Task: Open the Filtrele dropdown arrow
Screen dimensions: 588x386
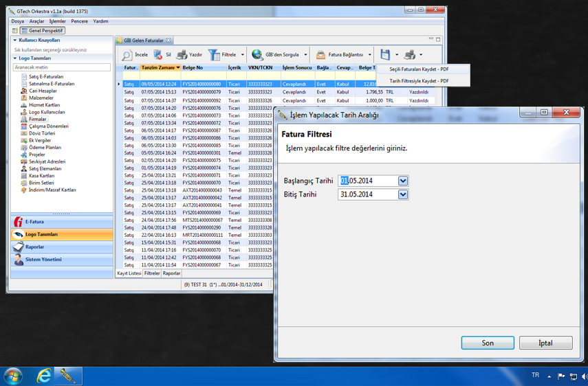Action: pyautogui.click(x=242, y=55)
